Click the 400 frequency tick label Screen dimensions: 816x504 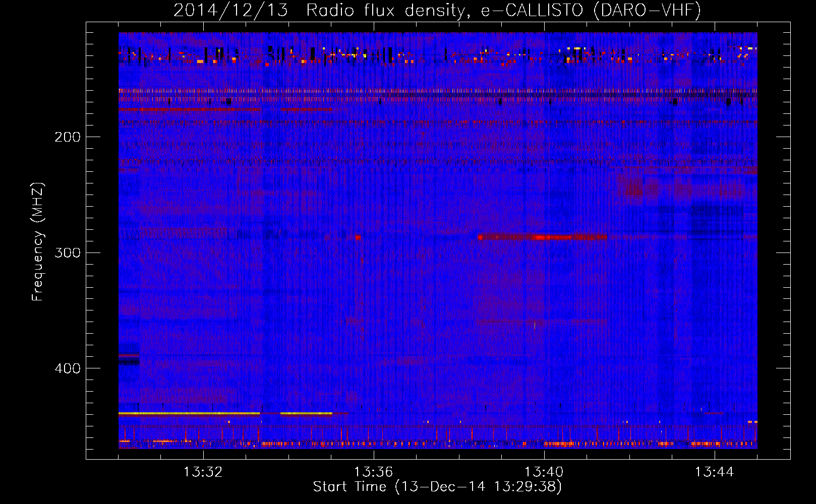click(x=68, y=368)
